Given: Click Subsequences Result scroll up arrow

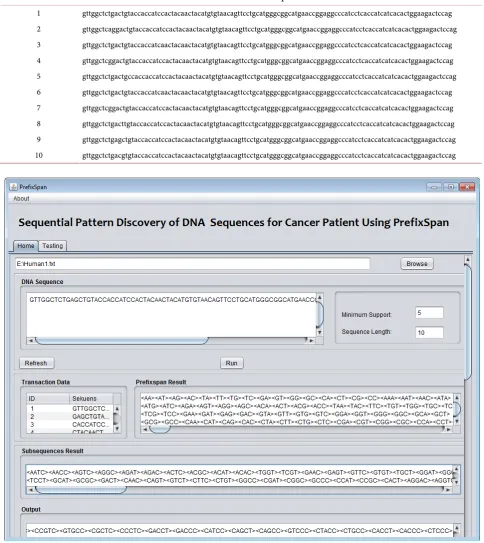Looking at the screenshot, I should click(x=456, y=469).
